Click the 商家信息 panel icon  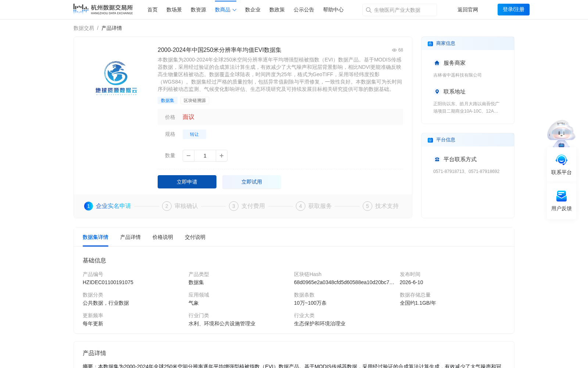click(x=430, y=43)
